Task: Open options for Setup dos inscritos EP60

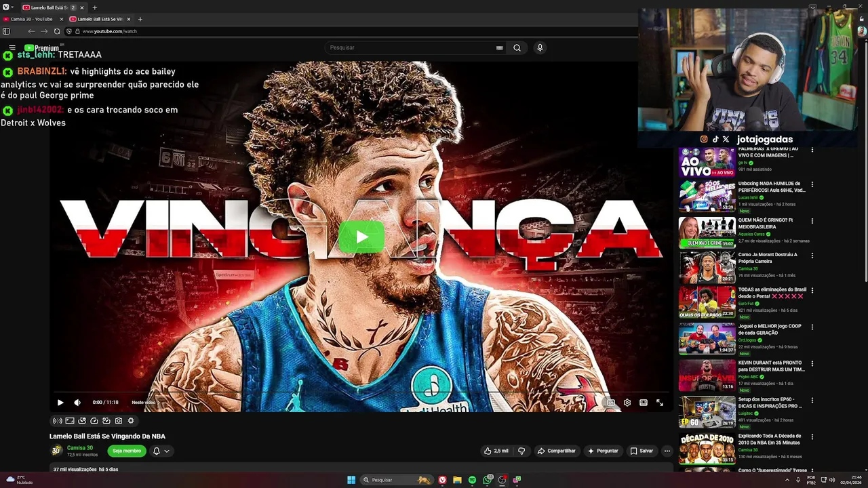Action: coord(812,401)
